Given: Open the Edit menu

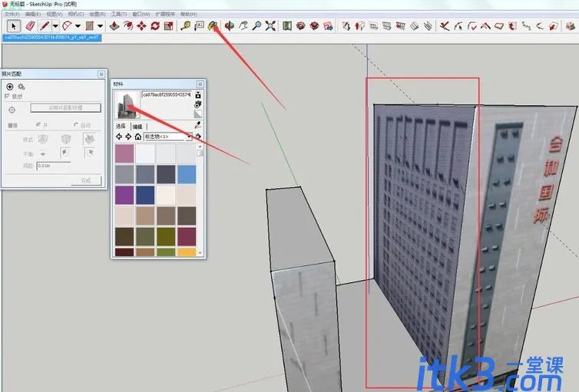Looking at the screenshot, I should pyautogui.click(x=33, y=14).
